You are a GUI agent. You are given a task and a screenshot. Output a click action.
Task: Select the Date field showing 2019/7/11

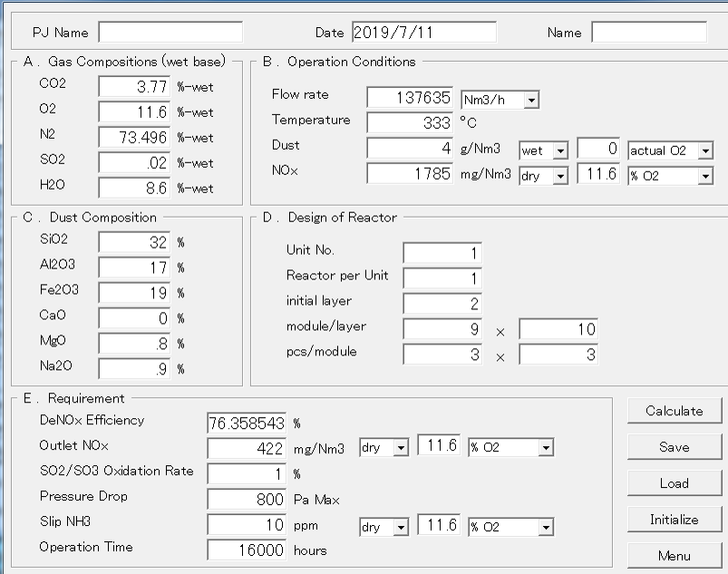pyautogui.click(x=423, y=33)
